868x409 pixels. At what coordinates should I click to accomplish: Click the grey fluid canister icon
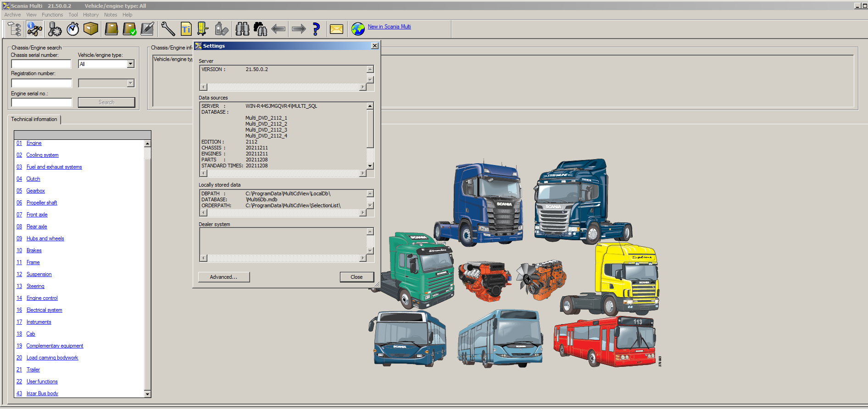pyautogui.click(x=222, y=29)
